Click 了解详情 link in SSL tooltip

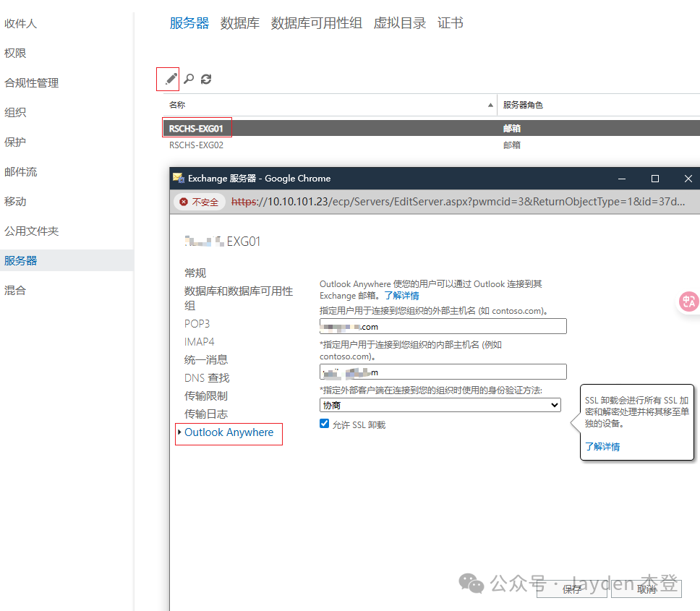602,447
